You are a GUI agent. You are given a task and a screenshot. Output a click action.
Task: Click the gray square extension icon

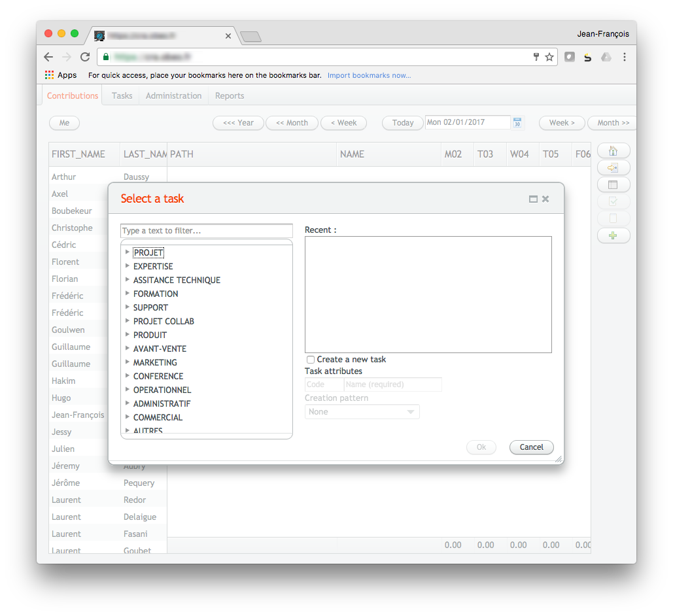[x=570, y=57]
